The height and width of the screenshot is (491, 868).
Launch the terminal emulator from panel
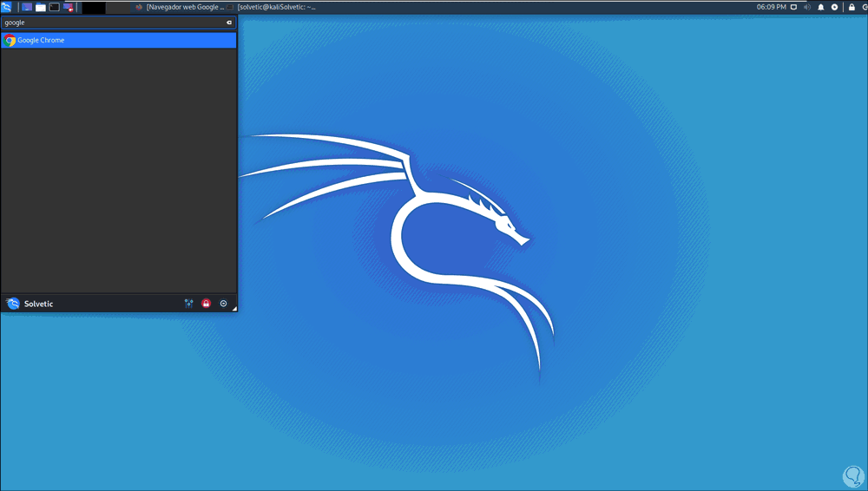click(x=54, y=7)
